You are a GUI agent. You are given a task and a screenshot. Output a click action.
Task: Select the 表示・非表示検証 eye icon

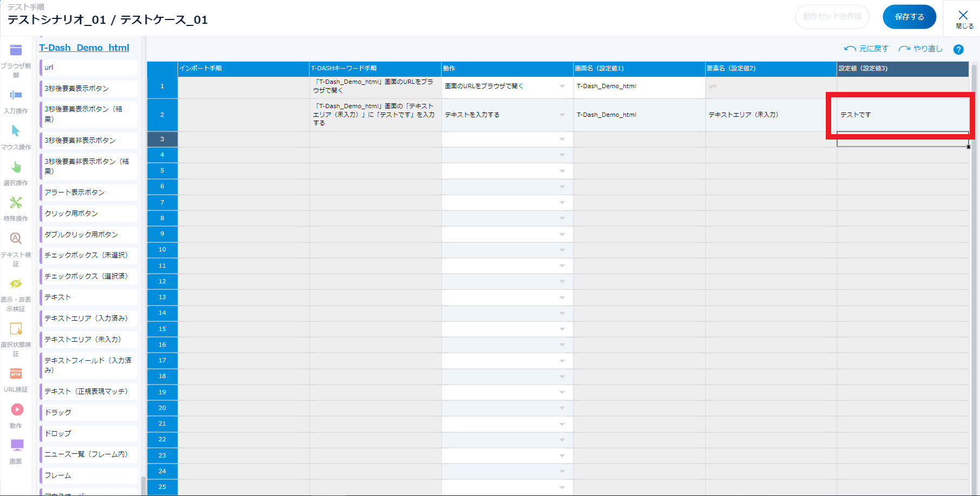point(16,284)
